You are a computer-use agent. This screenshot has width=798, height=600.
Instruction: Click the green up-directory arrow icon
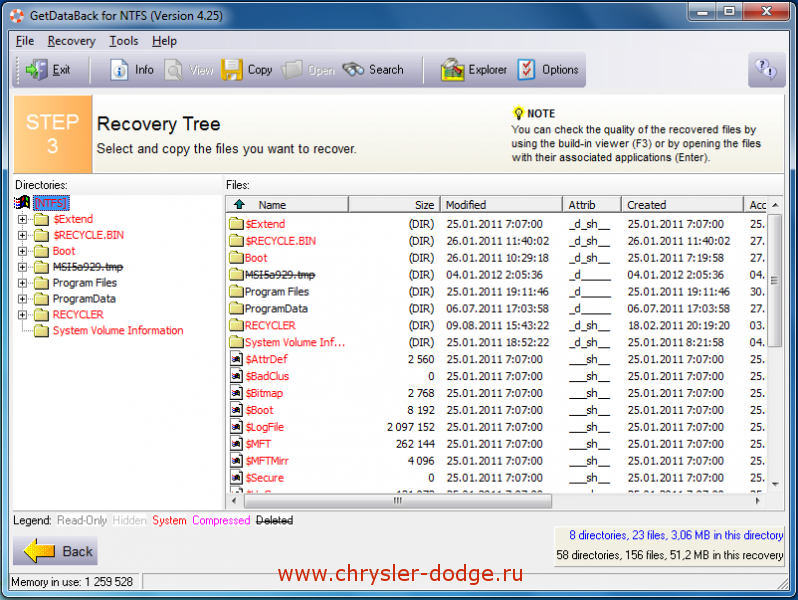239,205
